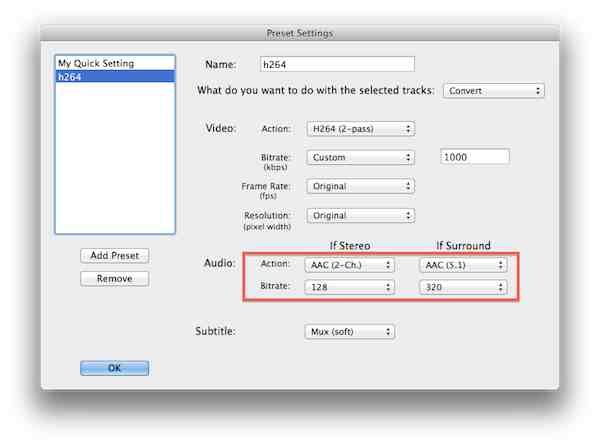Image resolution: width=600 pixels, height=446 pixels.
Task: Open the stereo audio action AAC (2-Ch.) dropdown
Action: click(349, 265)
